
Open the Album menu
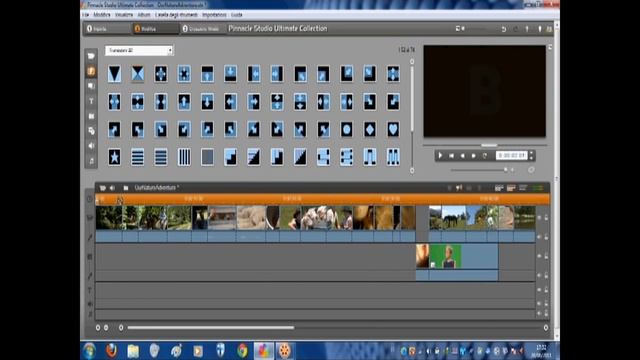[x=144, y=15]
